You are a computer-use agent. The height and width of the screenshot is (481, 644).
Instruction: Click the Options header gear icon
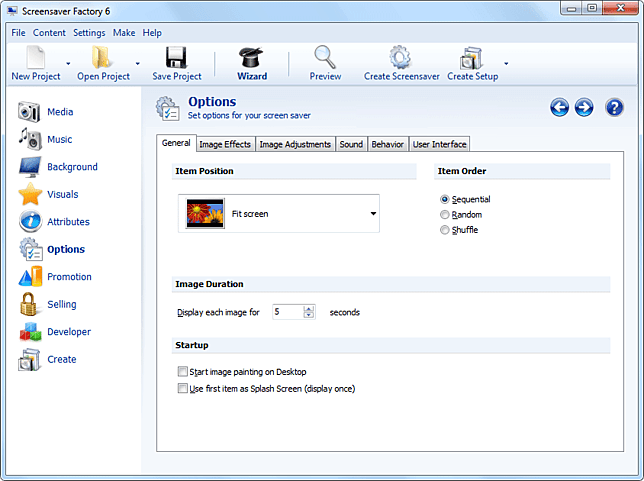(x=167, y=108)
